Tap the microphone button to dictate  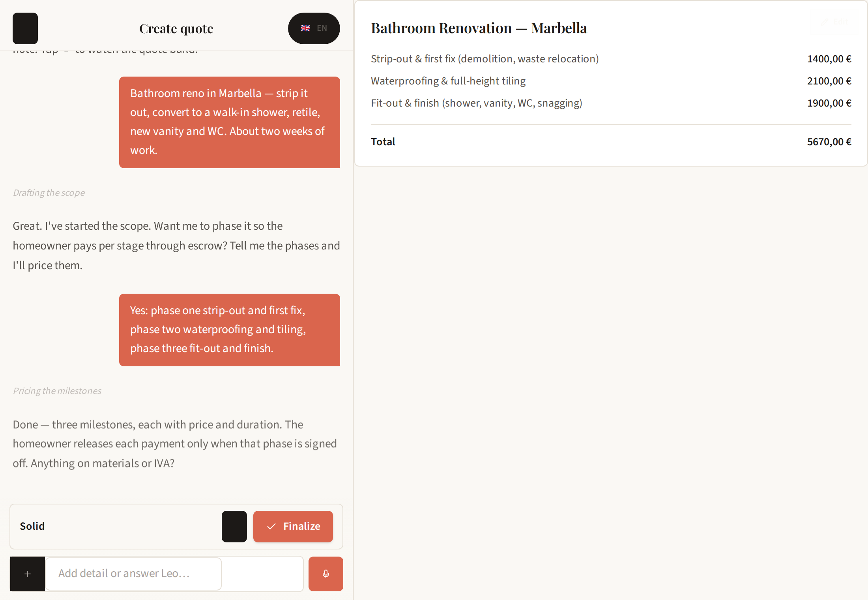coord(325,574)
